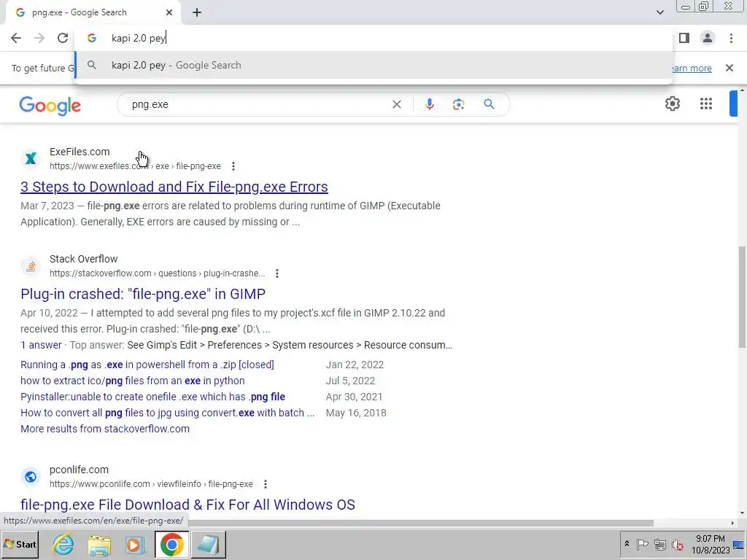Image resolution: width=747 pixels, height=560 pixels.
Task: Click the muted volume tray icon
Action: [677, 544]
